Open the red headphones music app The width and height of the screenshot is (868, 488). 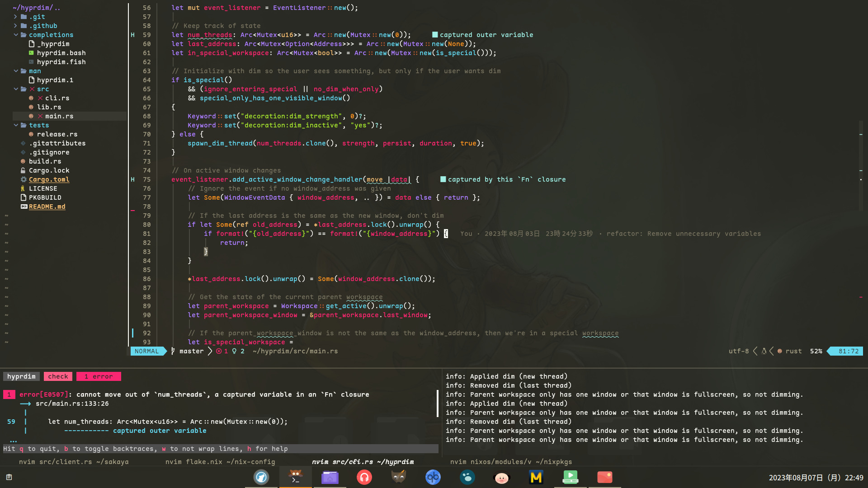[x=364, y=477]
